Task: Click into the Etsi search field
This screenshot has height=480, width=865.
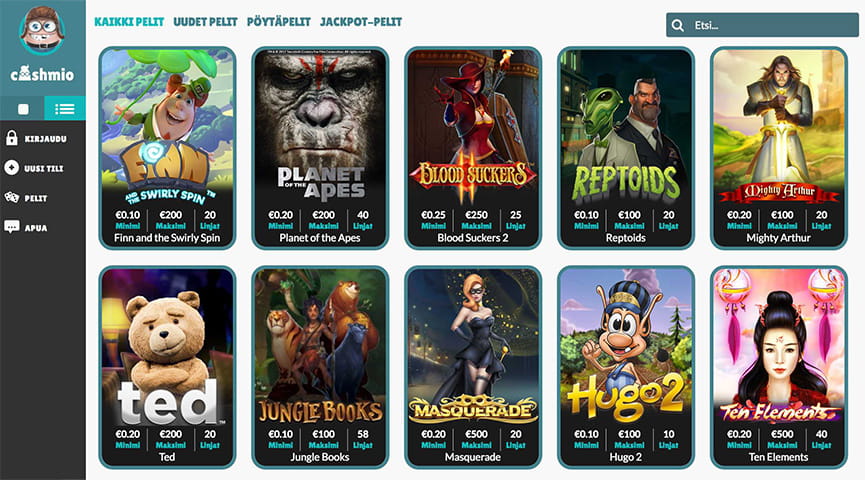Action: [x=762, y=25]
